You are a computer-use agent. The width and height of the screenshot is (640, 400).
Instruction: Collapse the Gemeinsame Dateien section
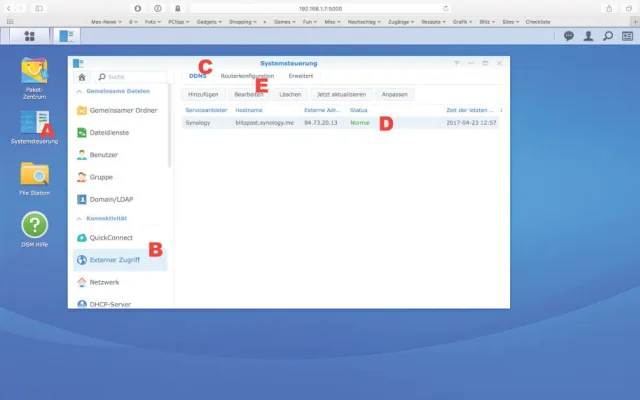click(119, 91)
